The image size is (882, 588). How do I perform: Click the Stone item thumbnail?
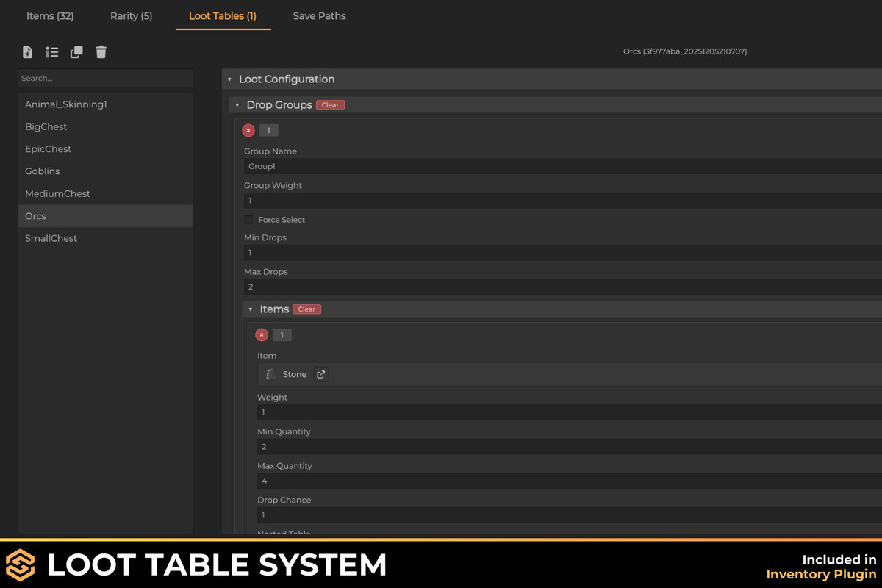pos(270,374)
